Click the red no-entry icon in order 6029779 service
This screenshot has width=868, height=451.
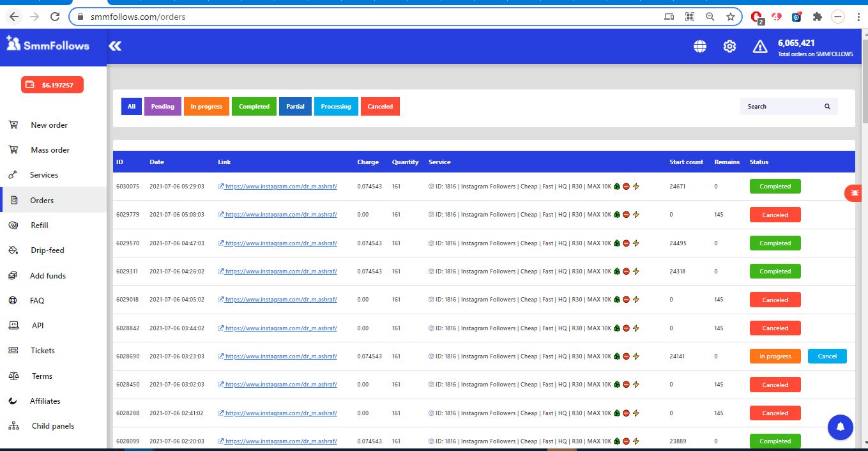(627, 215)
